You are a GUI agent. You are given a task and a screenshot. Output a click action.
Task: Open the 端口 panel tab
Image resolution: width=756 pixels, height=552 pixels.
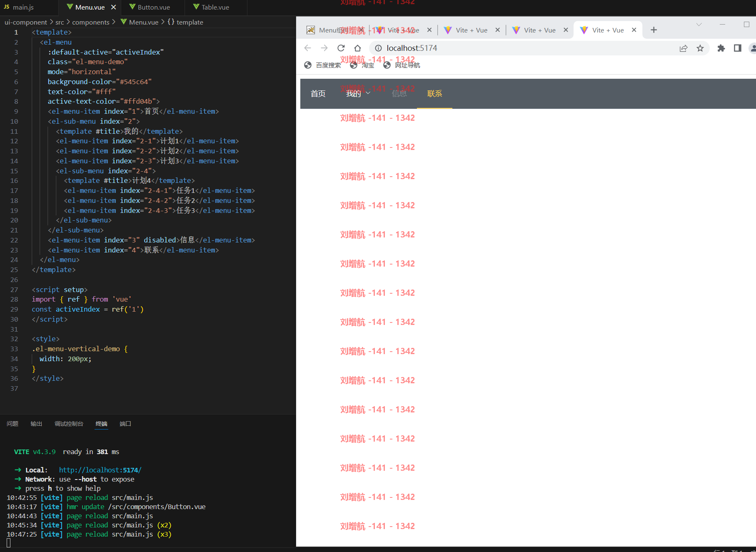tap(125, 424)
